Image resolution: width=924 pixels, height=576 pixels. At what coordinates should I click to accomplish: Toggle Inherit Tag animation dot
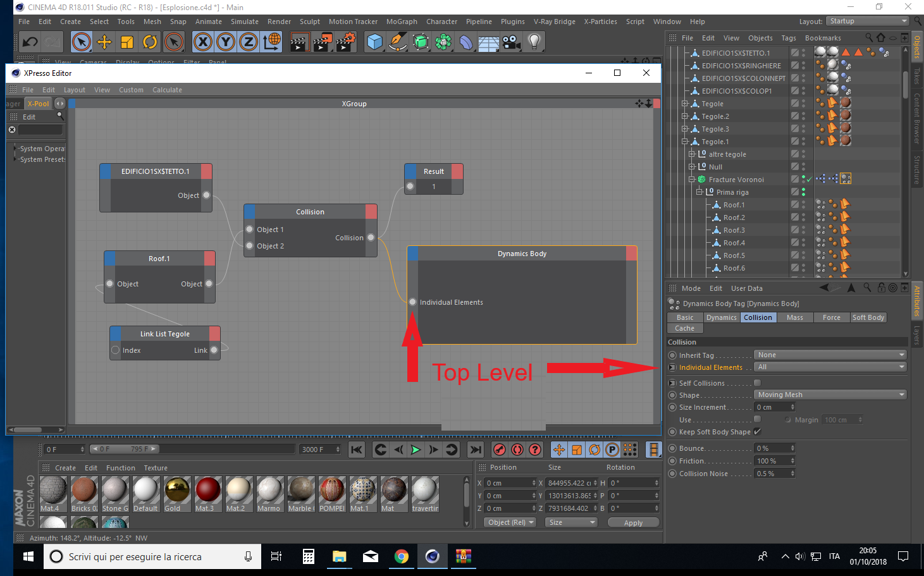coord(673,355)
